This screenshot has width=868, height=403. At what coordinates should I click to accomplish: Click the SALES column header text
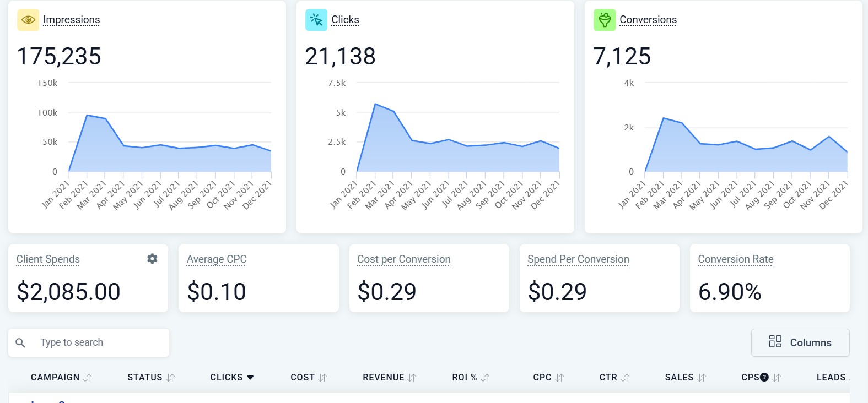click(x=680, y=377)
